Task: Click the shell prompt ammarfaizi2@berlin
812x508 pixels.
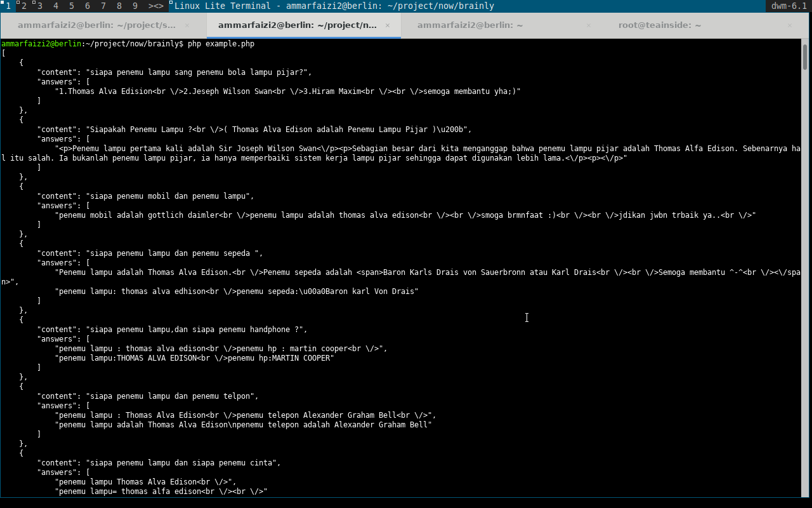Action: click(41, 44)
